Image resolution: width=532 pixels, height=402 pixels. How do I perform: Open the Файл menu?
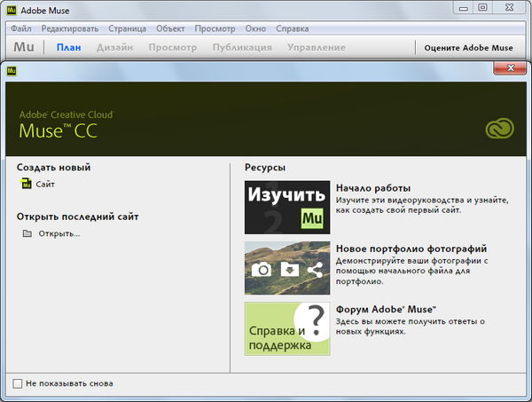point(21,28)
